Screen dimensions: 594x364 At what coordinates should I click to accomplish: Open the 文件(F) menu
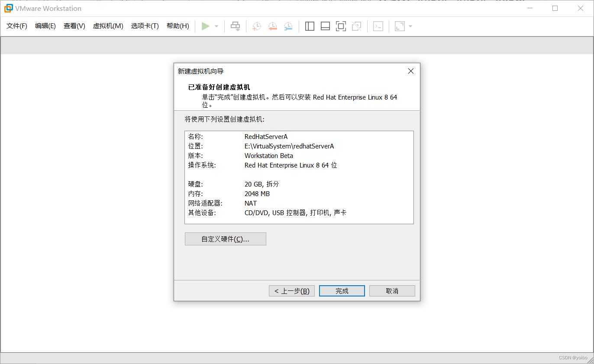coord(17,26)
